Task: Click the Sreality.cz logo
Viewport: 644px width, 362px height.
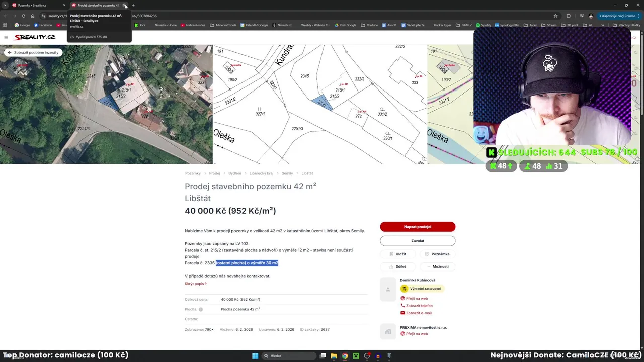Action: [34, 37]
